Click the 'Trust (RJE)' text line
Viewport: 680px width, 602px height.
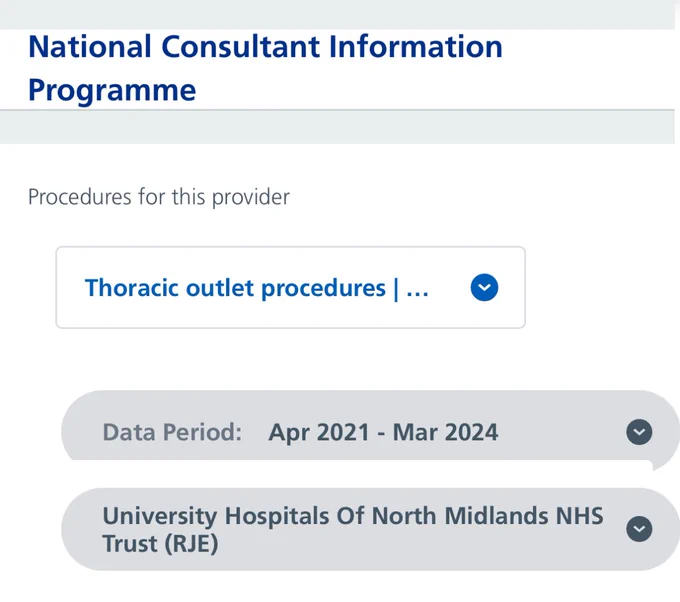[160, 543]
